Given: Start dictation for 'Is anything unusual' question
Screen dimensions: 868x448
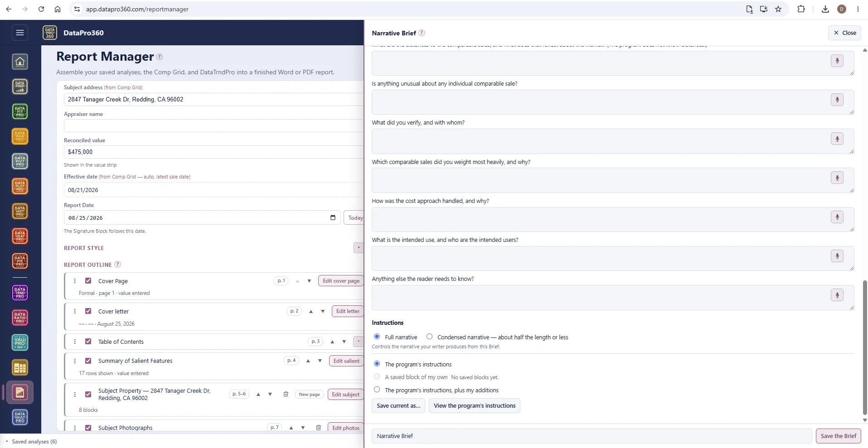Looking at the screenshot, I should coord(837,100).
